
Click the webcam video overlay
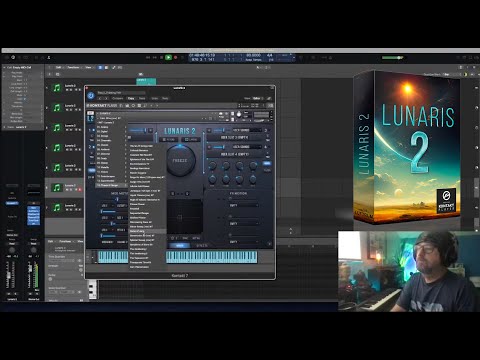pos(409,271)
